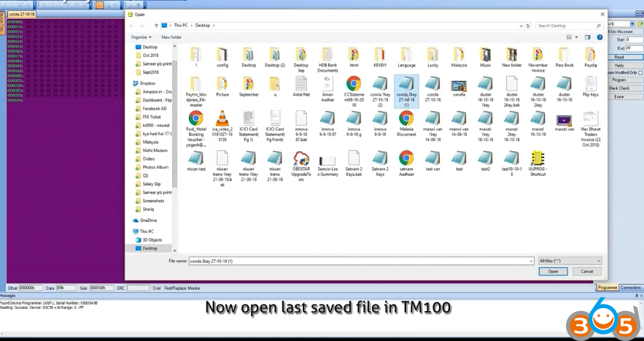The image size is (644, 341).
Task: Select the corola 1key 27-10-18 (2) file
Action: 380,91
